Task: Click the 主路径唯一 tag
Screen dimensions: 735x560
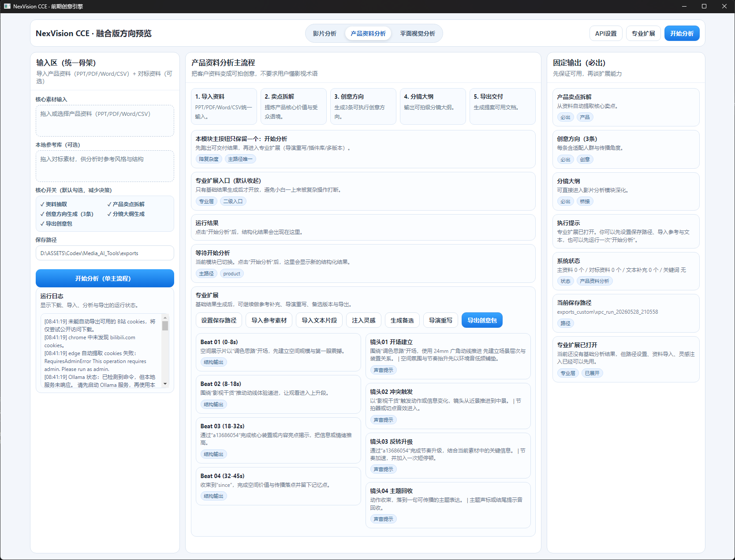Action: tap(240, 159)
